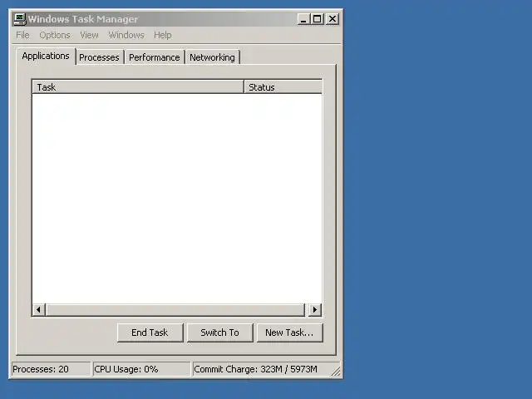Switch to the Performance tab

(x=155, y=57)
